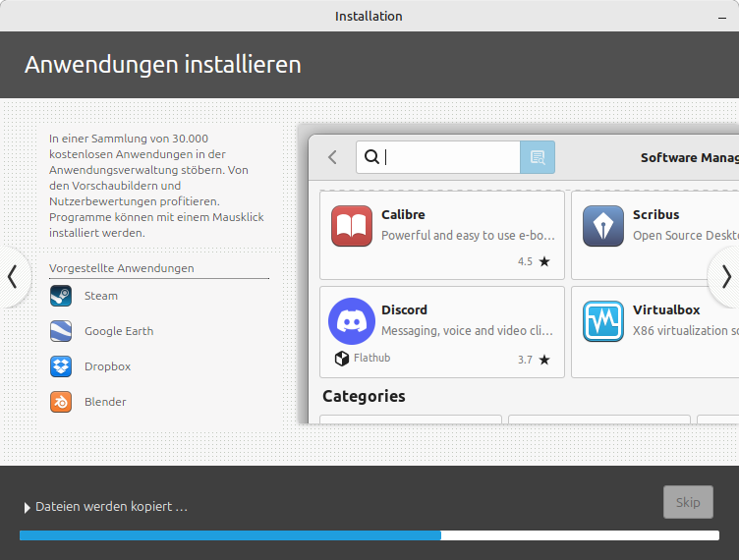This screenshot has width=739, height=560.
Task: Minimize the Installation window
Action: tap(722, 18)
